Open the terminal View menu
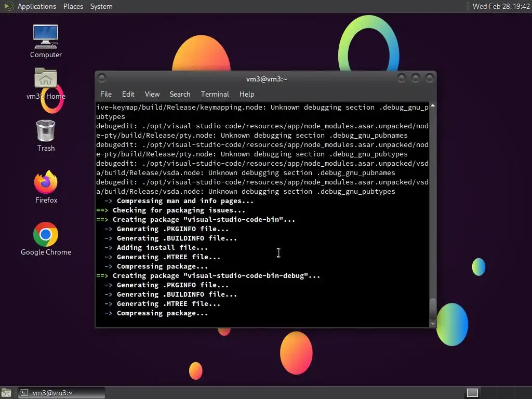This screenshot has width=532, height=399. [152, 95]
